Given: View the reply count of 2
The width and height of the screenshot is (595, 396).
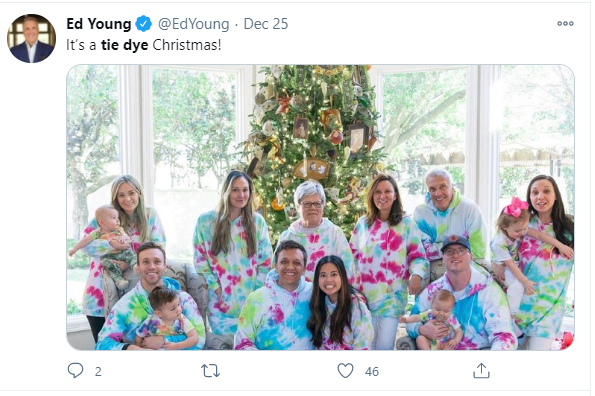Looking at the screenshot, I should [98, 372].
